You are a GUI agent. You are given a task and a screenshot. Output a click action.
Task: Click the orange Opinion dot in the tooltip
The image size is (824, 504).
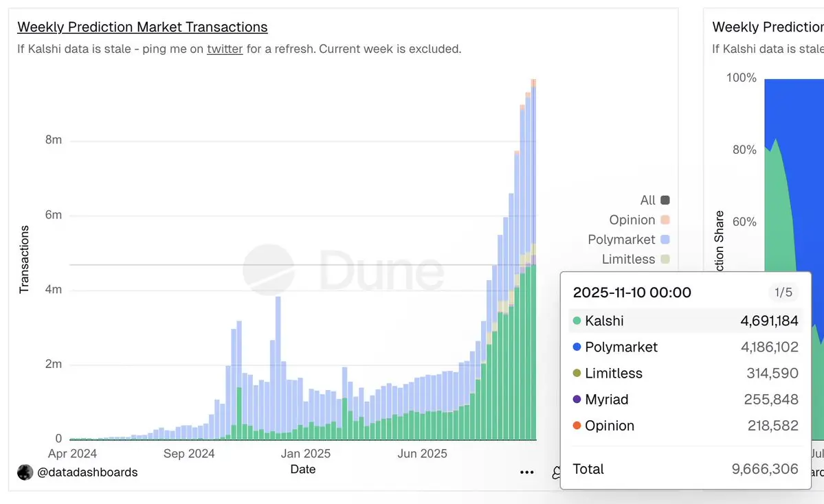[577, 426]
